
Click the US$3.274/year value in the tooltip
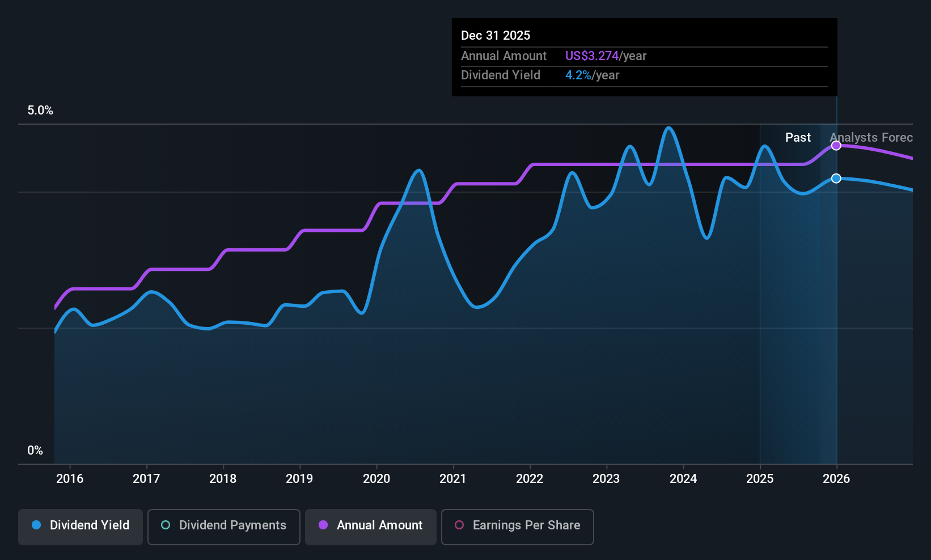pos(606,56)
